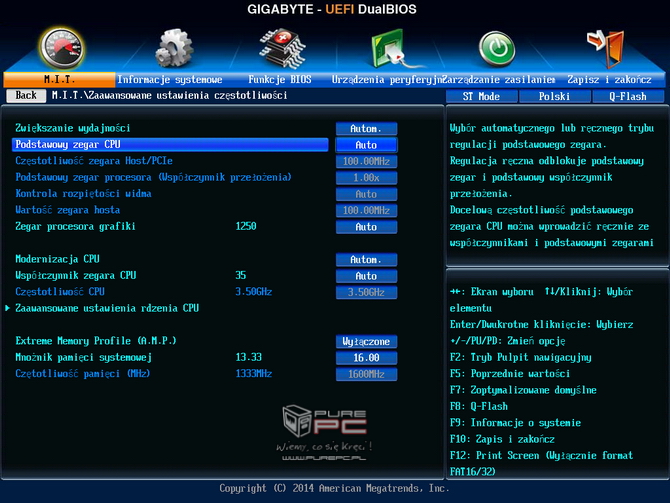Image resolution: width=670 pixels, height=503 pixels.
Task: Click the 1333MHz current memory frequency
Action: (x=254, y=374)
